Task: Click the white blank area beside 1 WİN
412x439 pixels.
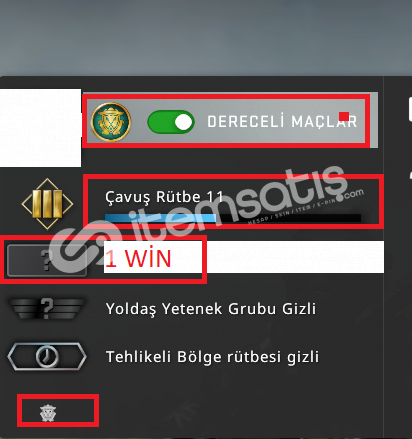Action: coord(295,257)
